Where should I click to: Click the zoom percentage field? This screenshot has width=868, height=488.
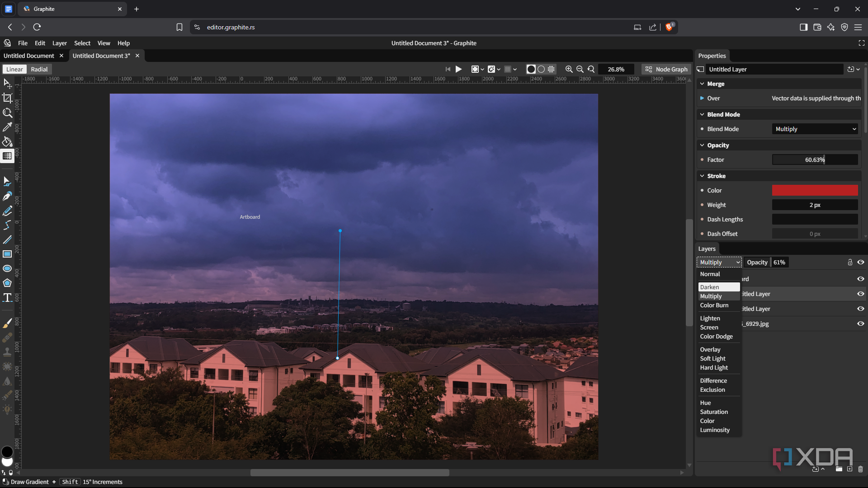click(x=616, y=69)
